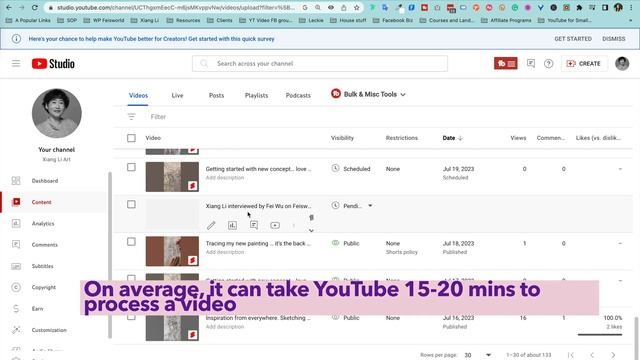
Task: Click the browser reload button
Action: coord(35,7)
